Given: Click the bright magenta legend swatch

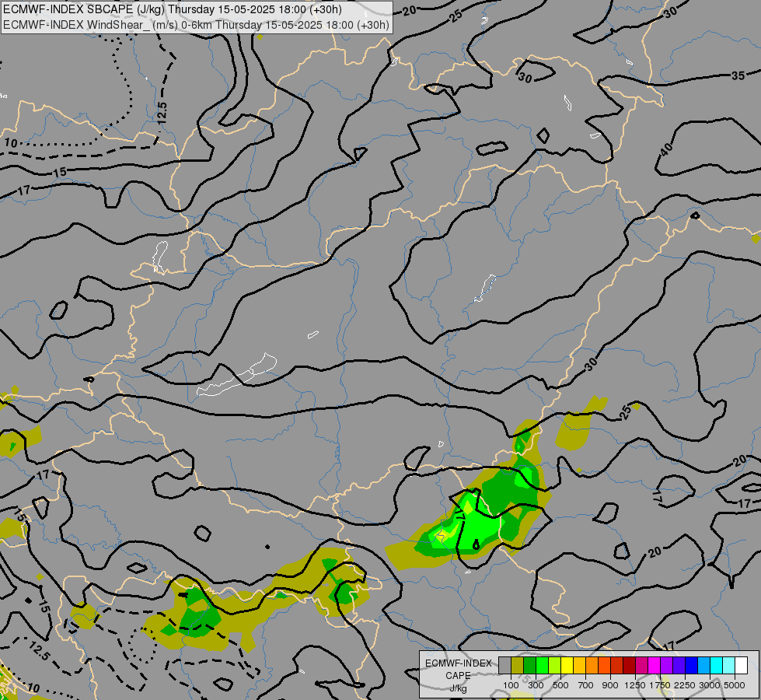Looking at the screenshot, I should tap(655, 666).
